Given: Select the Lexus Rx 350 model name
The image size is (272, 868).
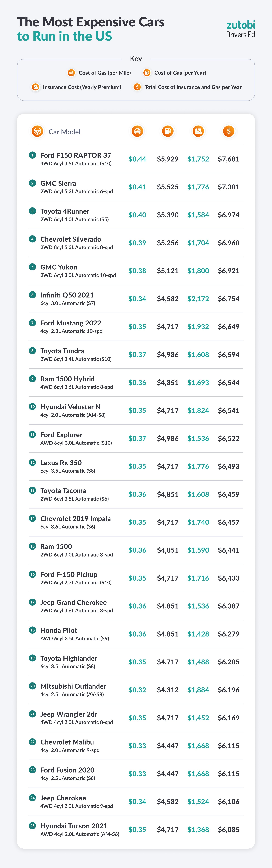Looking at the screenshot, I should pos(61,463).
